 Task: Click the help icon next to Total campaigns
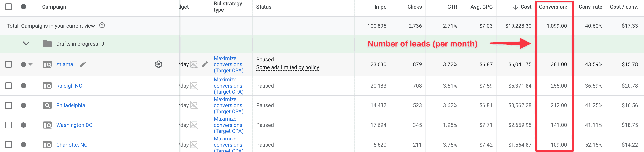tap(102, 25)
